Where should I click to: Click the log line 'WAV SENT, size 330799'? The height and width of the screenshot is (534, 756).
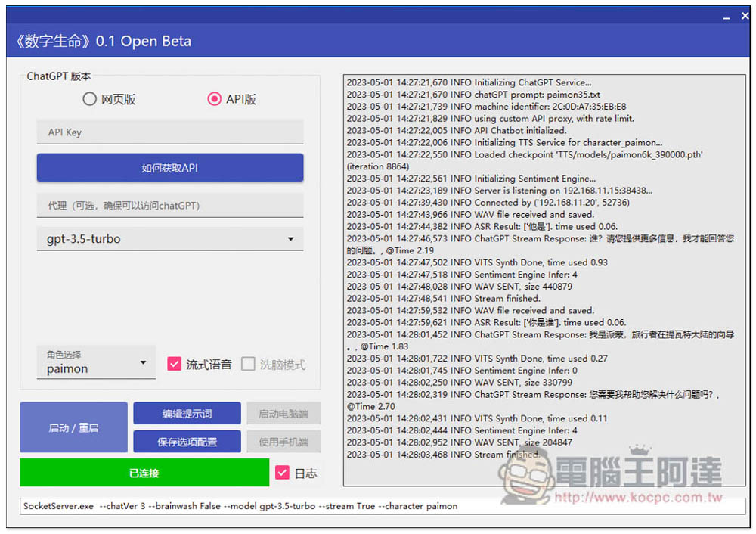(460, 383)
